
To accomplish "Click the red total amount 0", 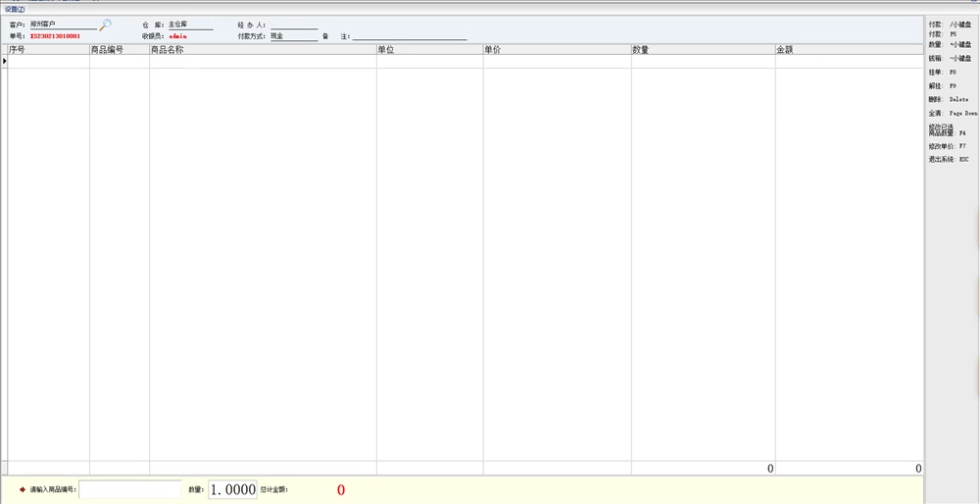I will pos(341,489).
